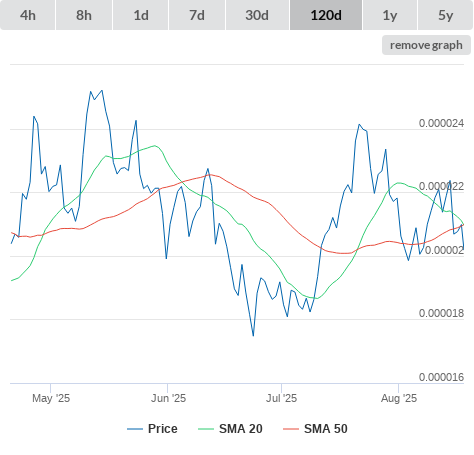This screenshot has height=455, width=474.
Task: Show the 1y time range
Action: click(390, 15)
